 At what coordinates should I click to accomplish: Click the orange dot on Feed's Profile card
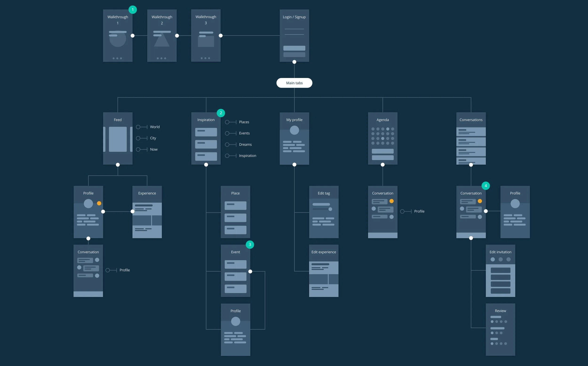click(99, 203)
